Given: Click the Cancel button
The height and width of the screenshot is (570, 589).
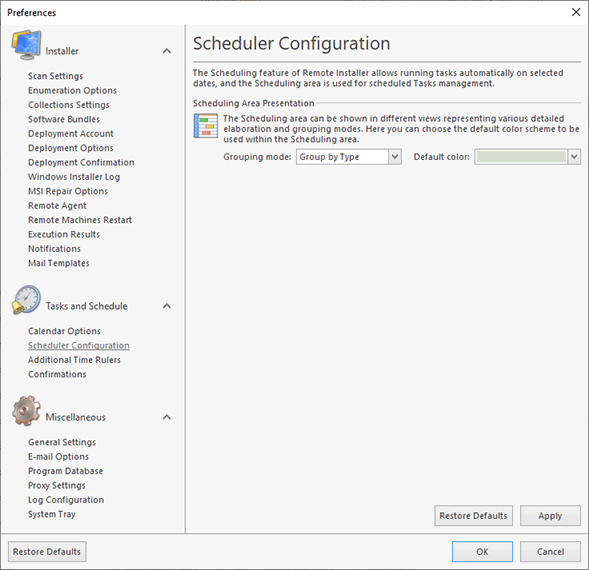Looking at the screenshot, I should [550, 552].
